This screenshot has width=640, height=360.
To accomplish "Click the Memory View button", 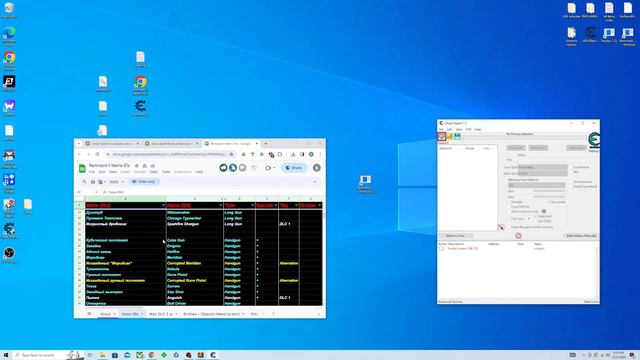I will (456, 236).
